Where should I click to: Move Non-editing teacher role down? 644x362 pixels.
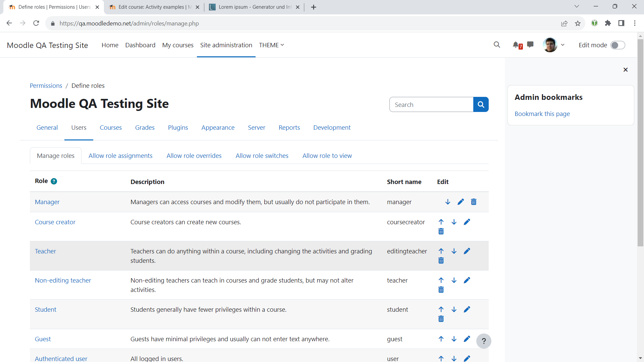coord(454,280)
